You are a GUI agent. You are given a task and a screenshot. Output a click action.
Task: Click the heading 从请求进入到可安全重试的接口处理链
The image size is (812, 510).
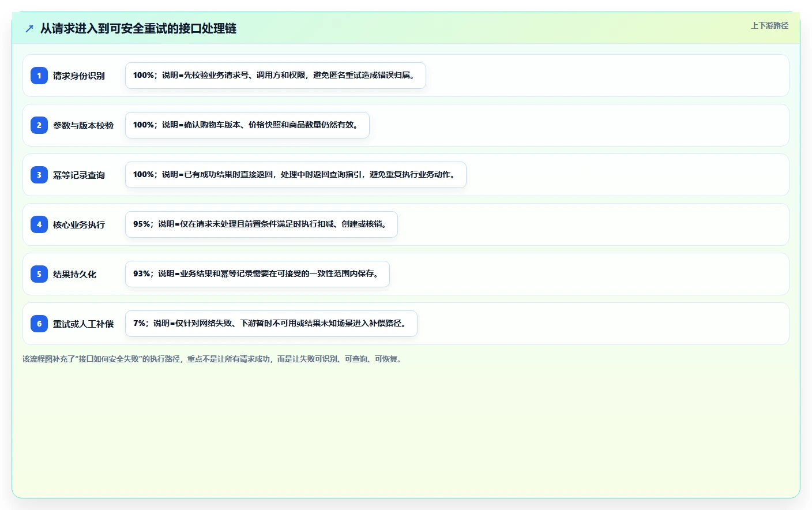[x=138, y=28]
